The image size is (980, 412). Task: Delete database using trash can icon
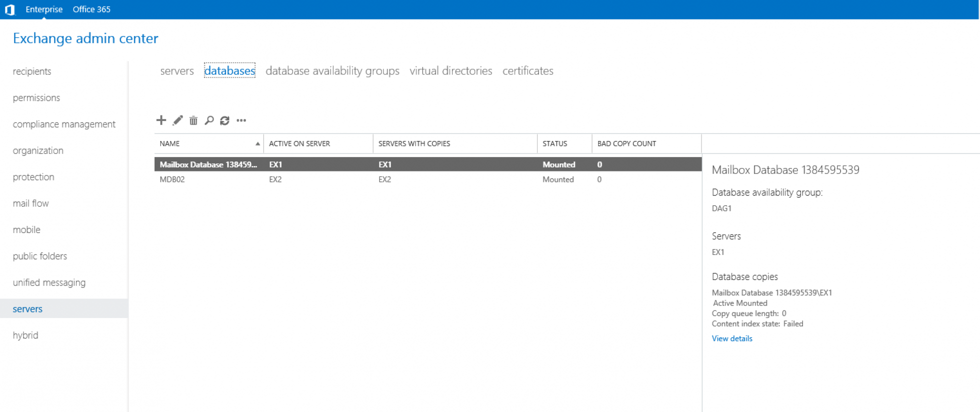[193, 120]
